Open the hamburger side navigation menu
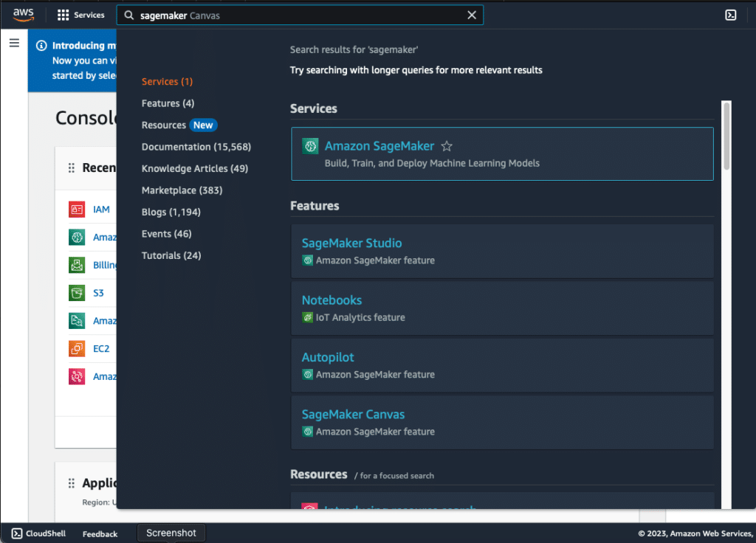This screenshot has height=543, width=756. tap(15, 43)
